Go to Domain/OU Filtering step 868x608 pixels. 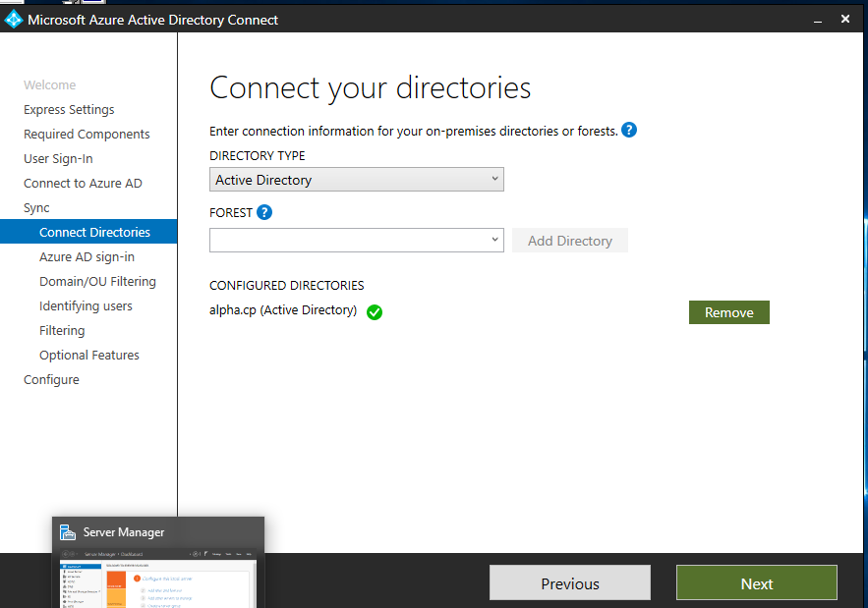point(97,281)
